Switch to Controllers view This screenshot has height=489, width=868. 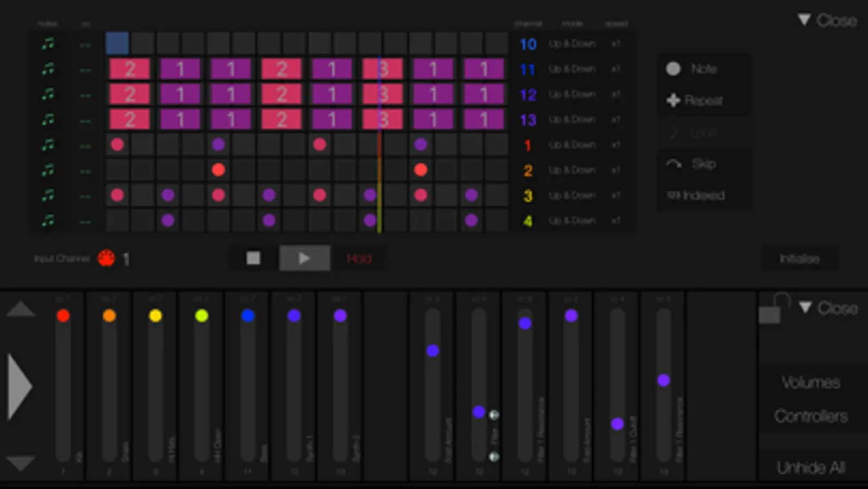click(x=811, y=416)
